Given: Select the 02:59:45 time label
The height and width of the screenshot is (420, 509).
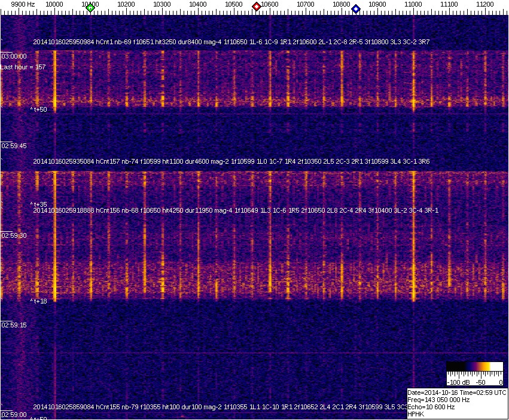Looking at the screenshot, I should point(14,145).
